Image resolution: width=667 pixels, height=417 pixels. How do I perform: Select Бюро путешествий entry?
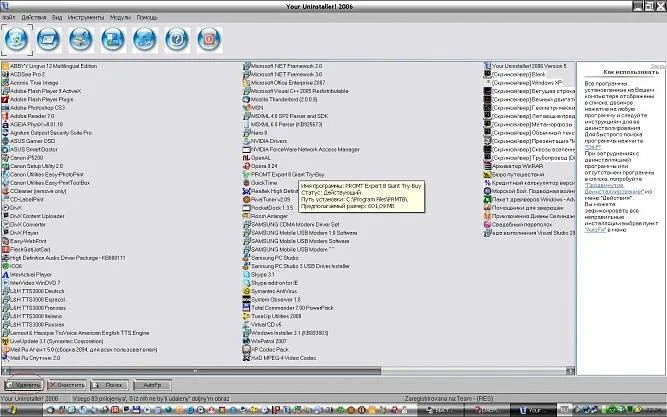click(x=514, y=174)
